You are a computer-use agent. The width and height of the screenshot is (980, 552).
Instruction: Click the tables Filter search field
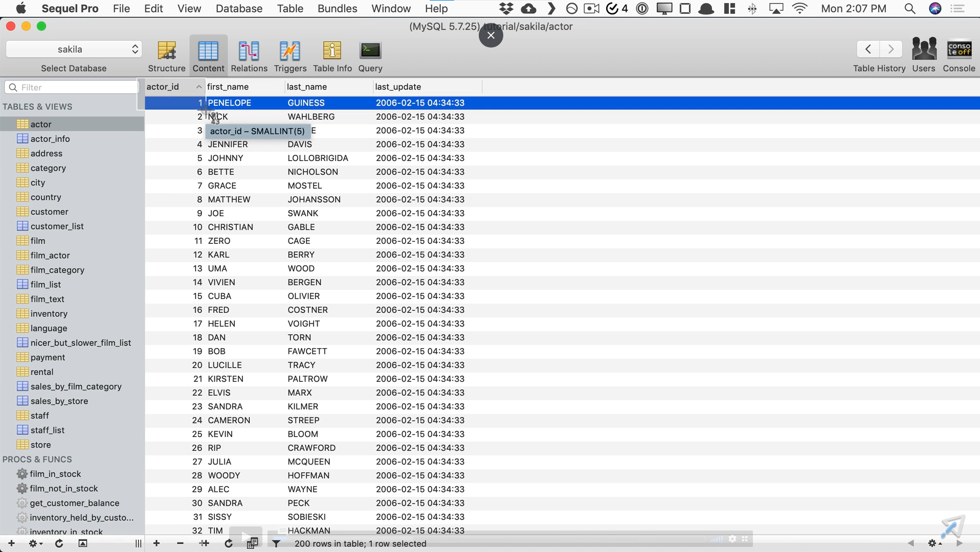pos(72,87)
